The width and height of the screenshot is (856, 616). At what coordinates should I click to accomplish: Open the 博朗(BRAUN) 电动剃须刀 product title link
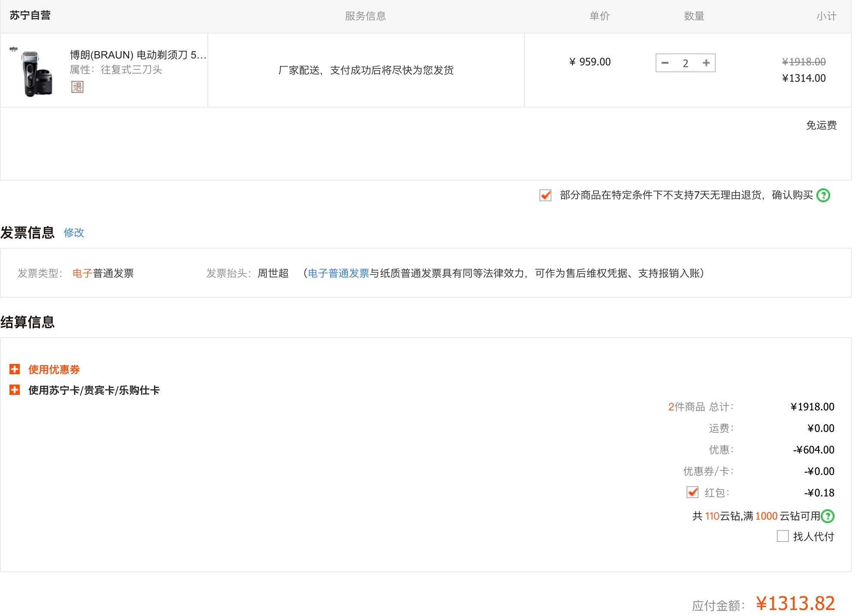(138, 55)
